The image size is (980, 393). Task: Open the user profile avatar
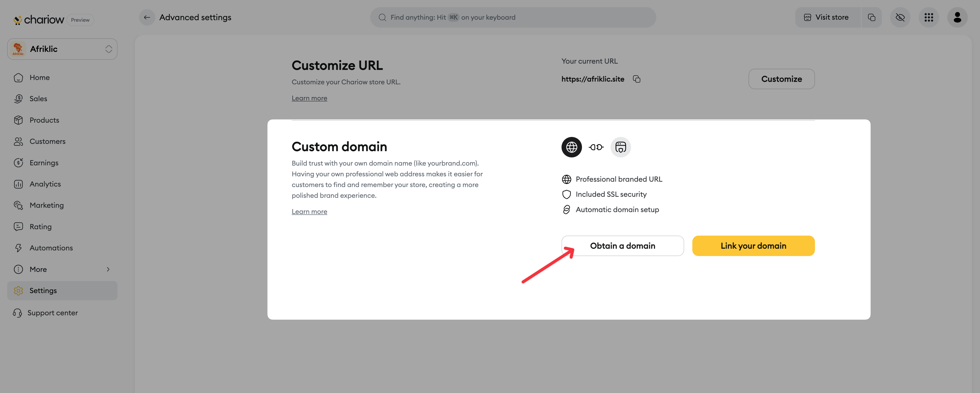(957, 17)
